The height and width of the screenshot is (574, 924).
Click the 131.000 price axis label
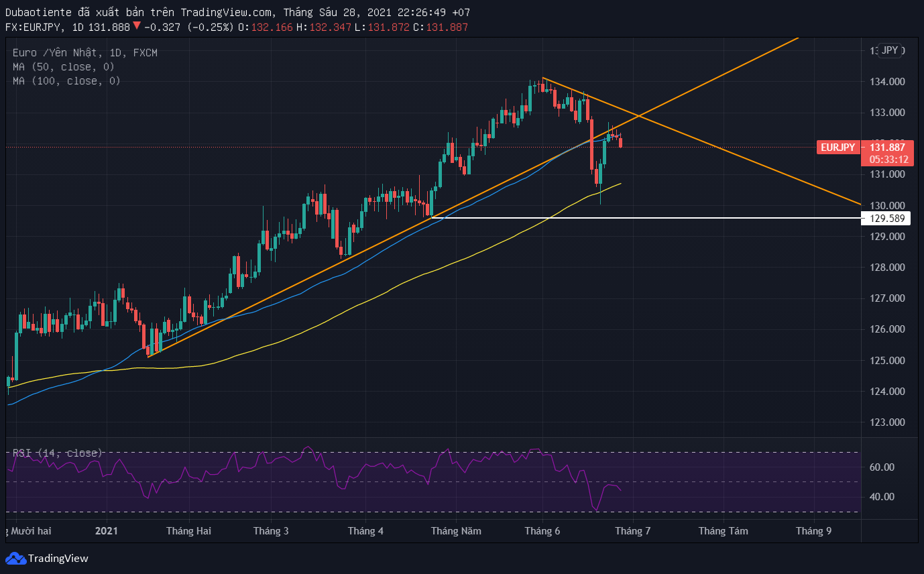click(887, 174)
